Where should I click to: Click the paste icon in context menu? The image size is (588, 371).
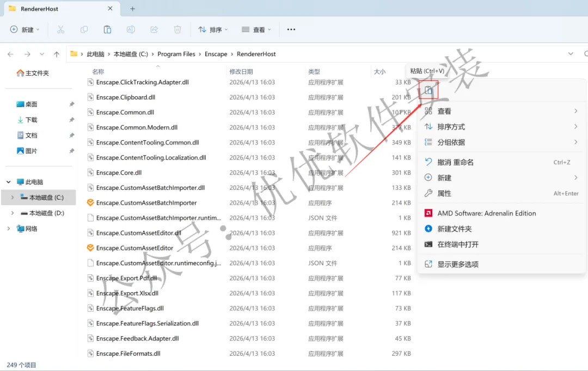point(428,90)
